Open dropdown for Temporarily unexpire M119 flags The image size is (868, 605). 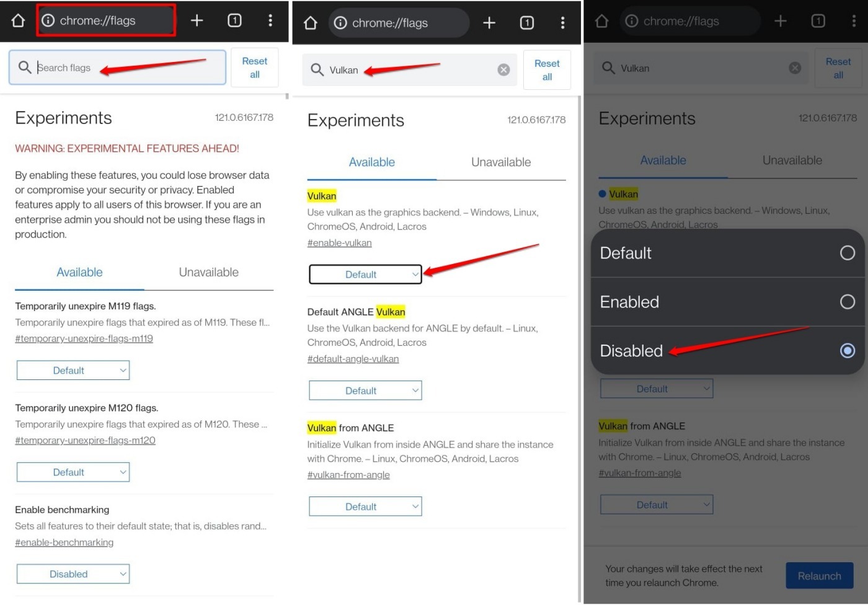pos(73,371)
